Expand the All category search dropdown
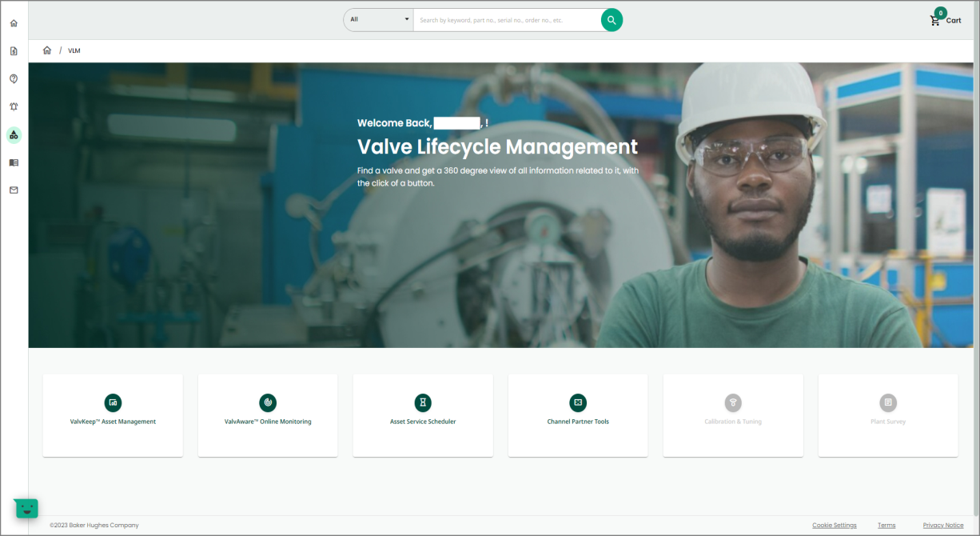980x536 pixels. point(377,19)
